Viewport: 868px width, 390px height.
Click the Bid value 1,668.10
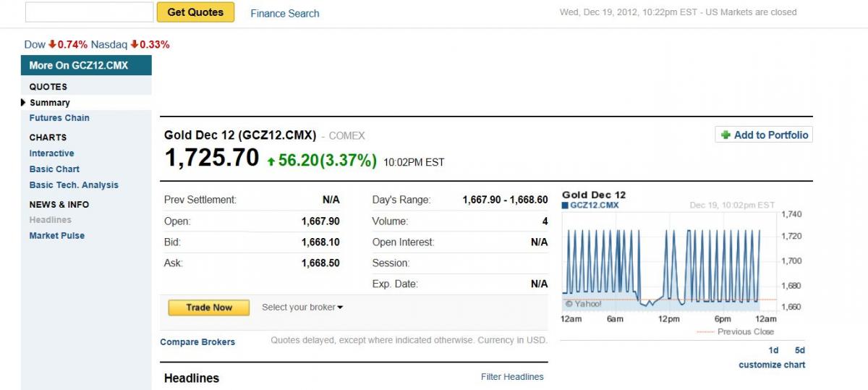[x=320, y=242]
